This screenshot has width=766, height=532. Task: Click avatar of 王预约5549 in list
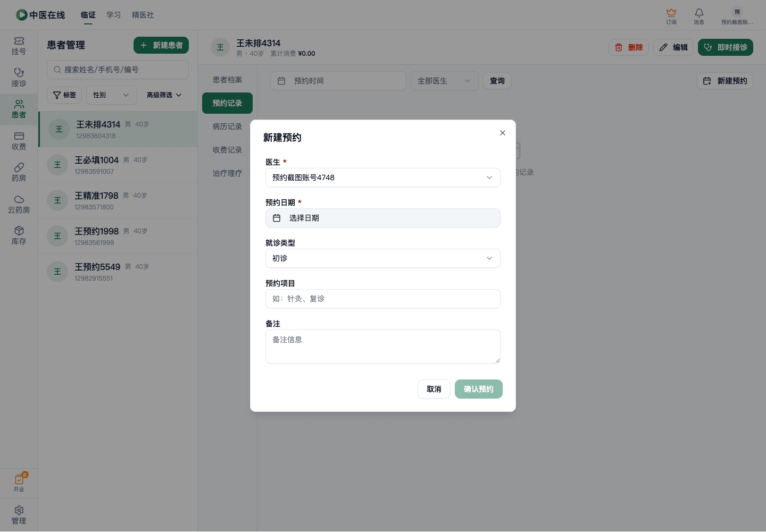click(x=57, y=272)
